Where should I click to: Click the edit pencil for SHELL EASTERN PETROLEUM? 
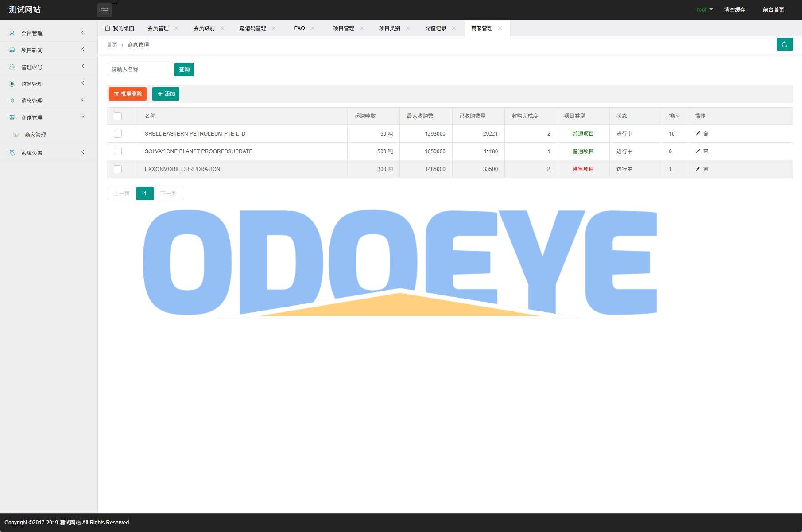click(x=698, y=133)
